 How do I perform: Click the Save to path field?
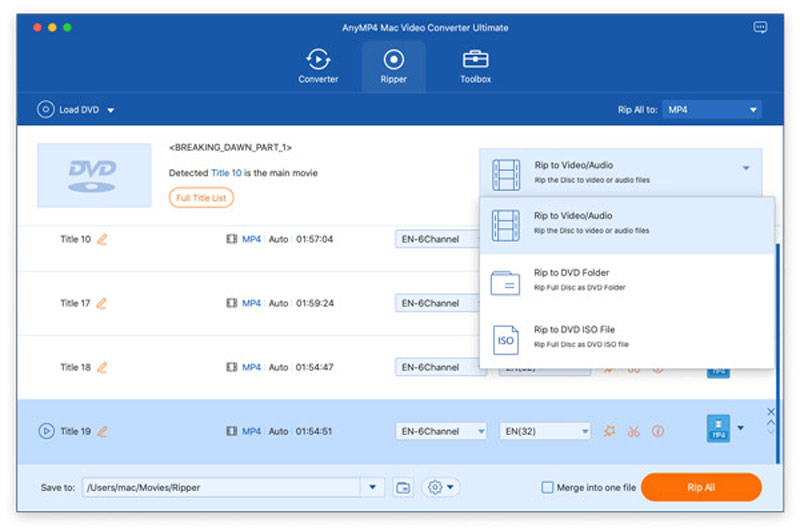click(221, 487)
